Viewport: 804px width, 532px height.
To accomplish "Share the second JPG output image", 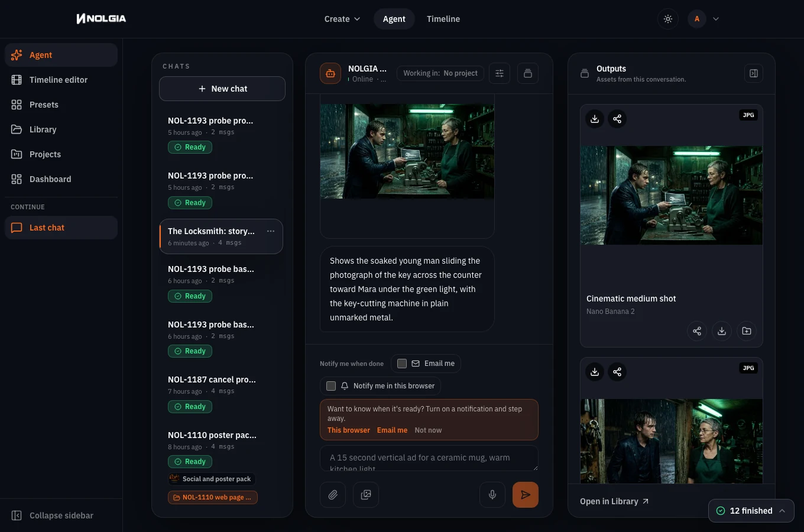I will (x=617, y=372).
